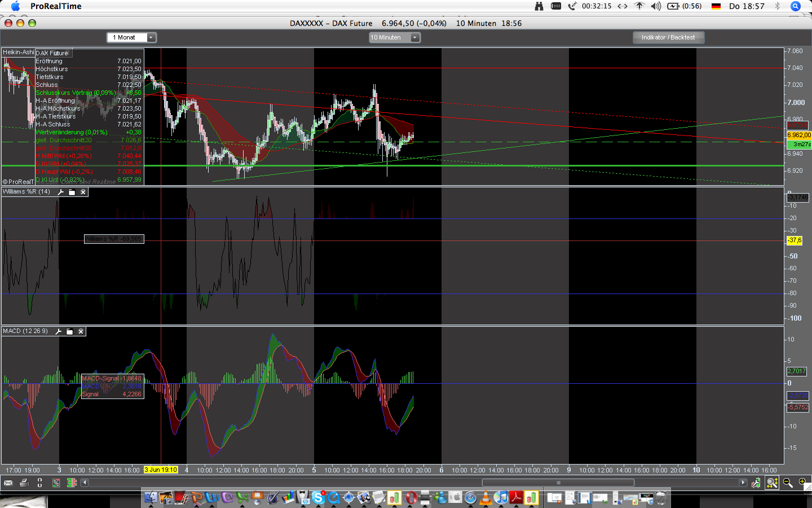Click the German flag input menu

[x=716, y=6]
